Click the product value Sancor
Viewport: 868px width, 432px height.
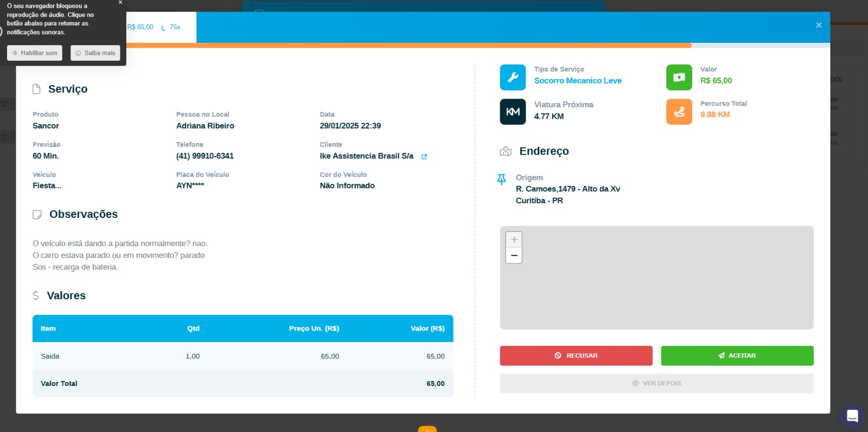46,126
